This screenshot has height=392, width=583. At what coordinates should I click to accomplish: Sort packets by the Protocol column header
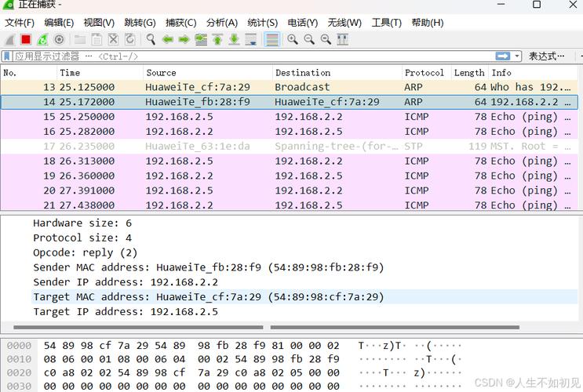[x=424, y=73]
